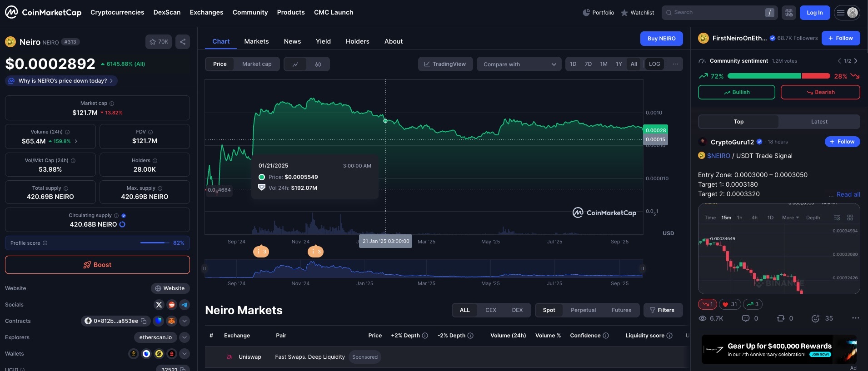Switch to the candlestick chart icon
Viewport: 868px width, 371px height.
[318, 64]
